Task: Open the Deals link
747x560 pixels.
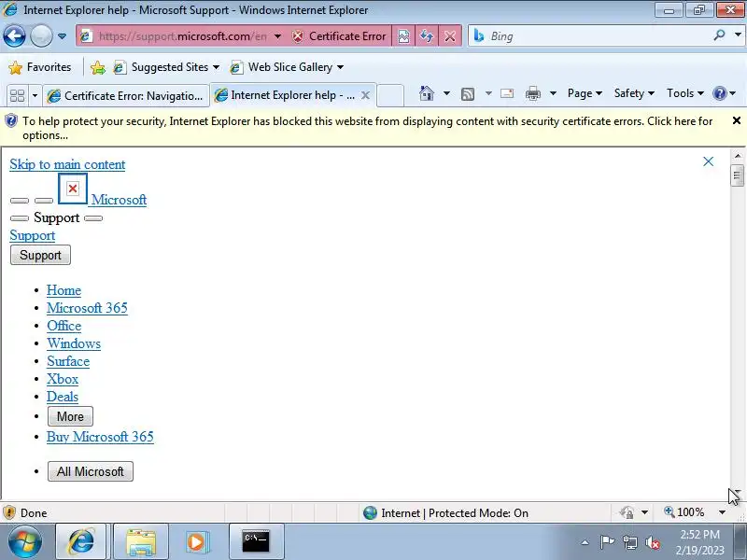Action: click(63, 397)
